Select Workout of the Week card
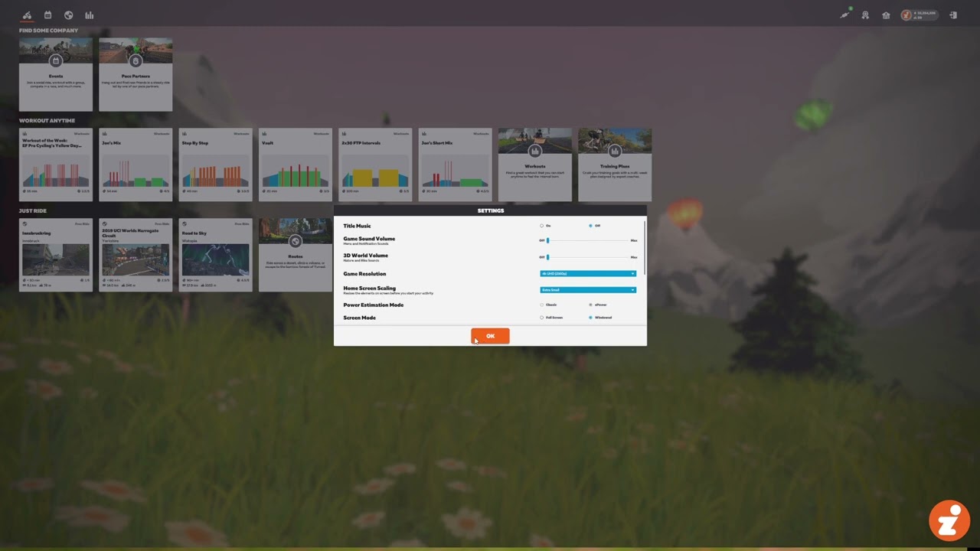Image resolution: width=980 pixels, height=551 pixels. pos(56,165)
